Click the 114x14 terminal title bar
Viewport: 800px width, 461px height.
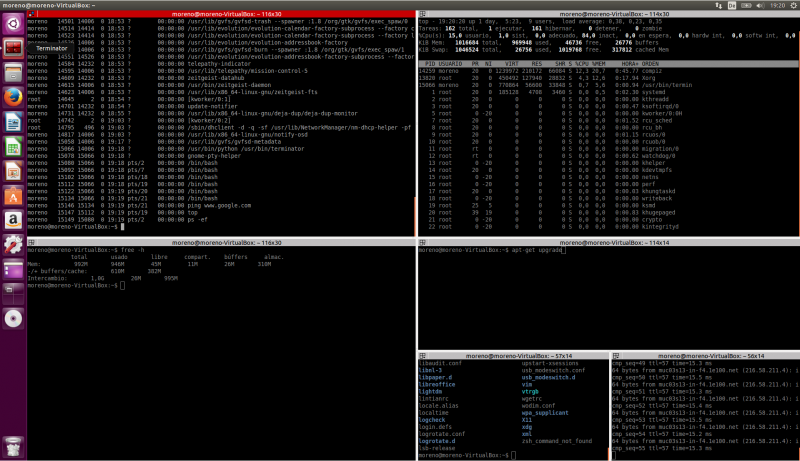coord(609,243)
